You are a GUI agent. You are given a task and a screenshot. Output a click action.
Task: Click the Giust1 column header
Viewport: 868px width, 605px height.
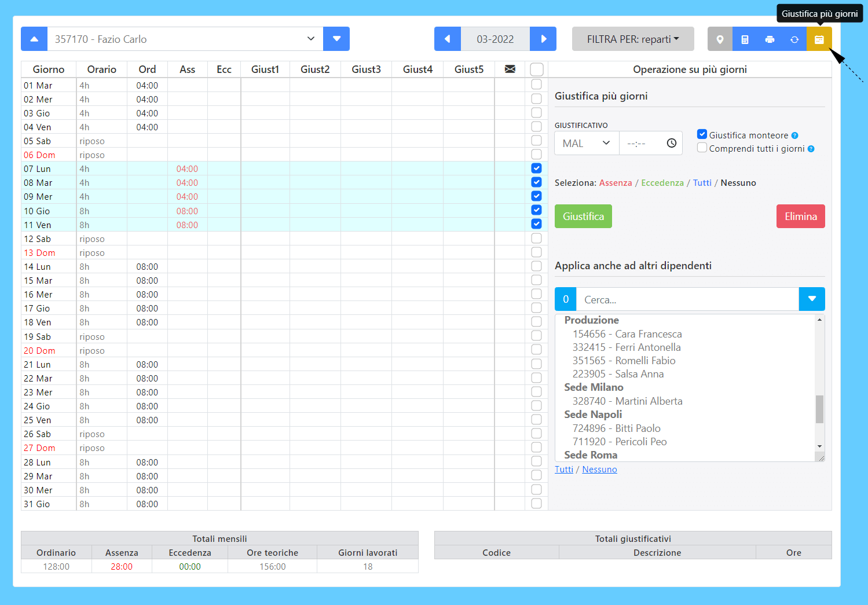tap(265, 69)
